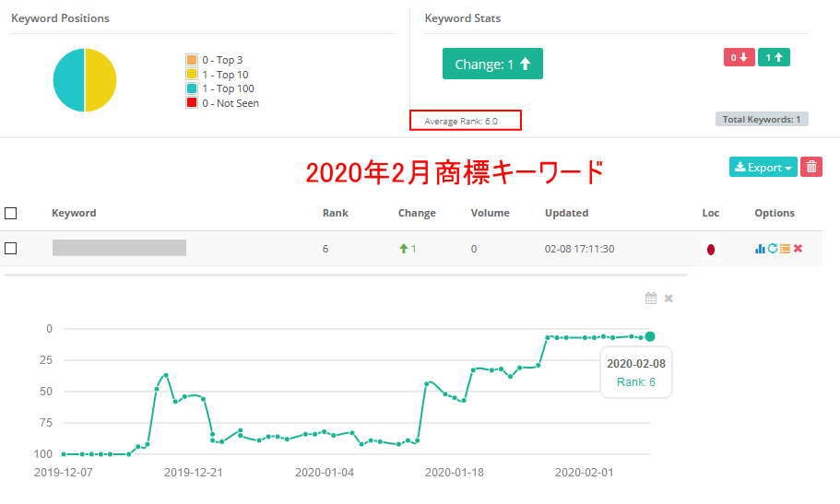Screen dimensions: 840x504
Task: Sort by the Volume column header
Action: pos(491,213)
